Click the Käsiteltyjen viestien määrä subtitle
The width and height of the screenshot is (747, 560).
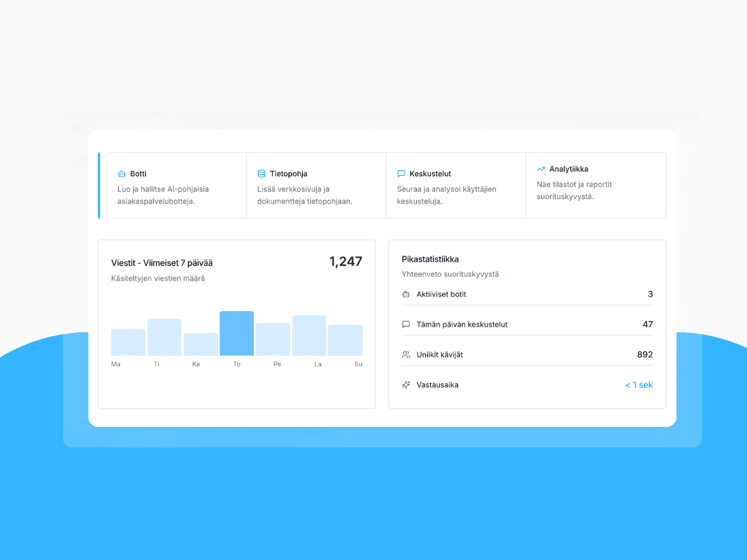158,279
